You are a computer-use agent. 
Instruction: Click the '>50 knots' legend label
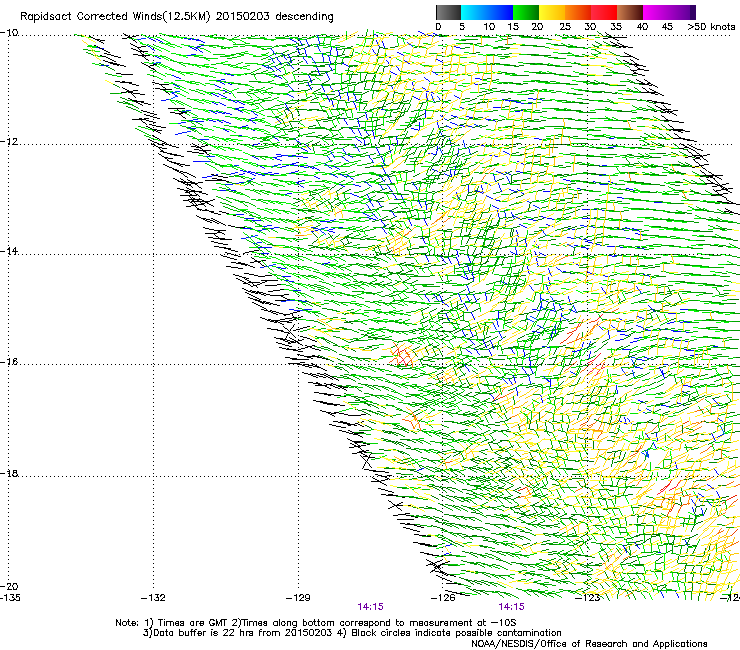point(711,27)
